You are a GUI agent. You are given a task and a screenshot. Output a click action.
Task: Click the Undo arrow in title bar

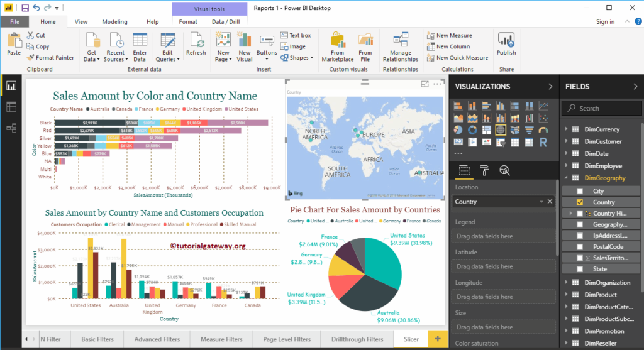(36, 8)
